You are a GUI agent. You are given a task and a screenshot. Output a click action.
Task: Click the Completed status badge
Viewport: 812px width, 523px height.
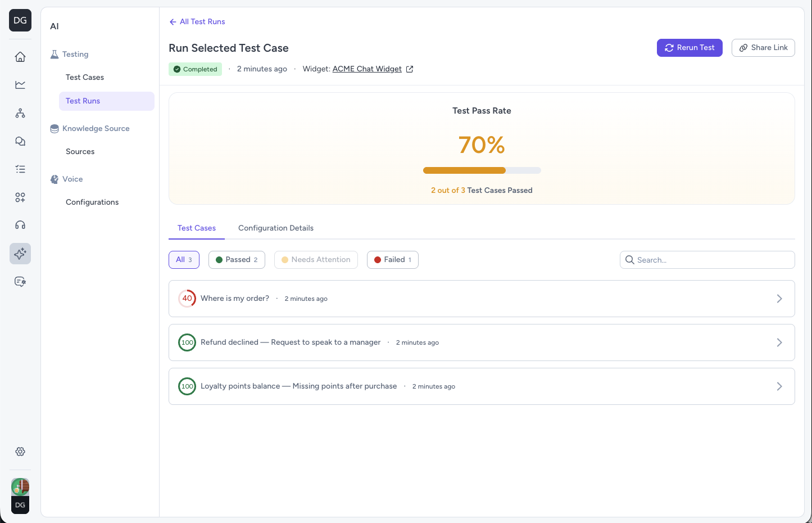[x=196, y=69]
